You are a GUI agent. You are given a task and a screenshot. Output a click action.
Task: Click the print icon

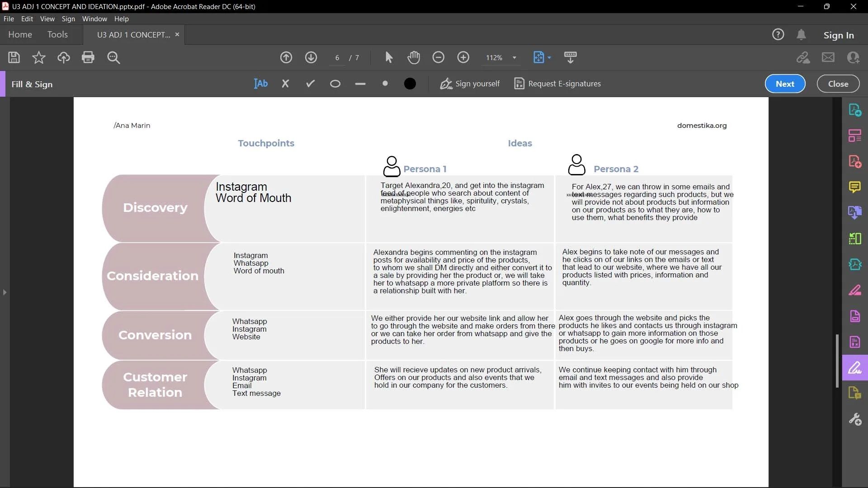point(88,57)
